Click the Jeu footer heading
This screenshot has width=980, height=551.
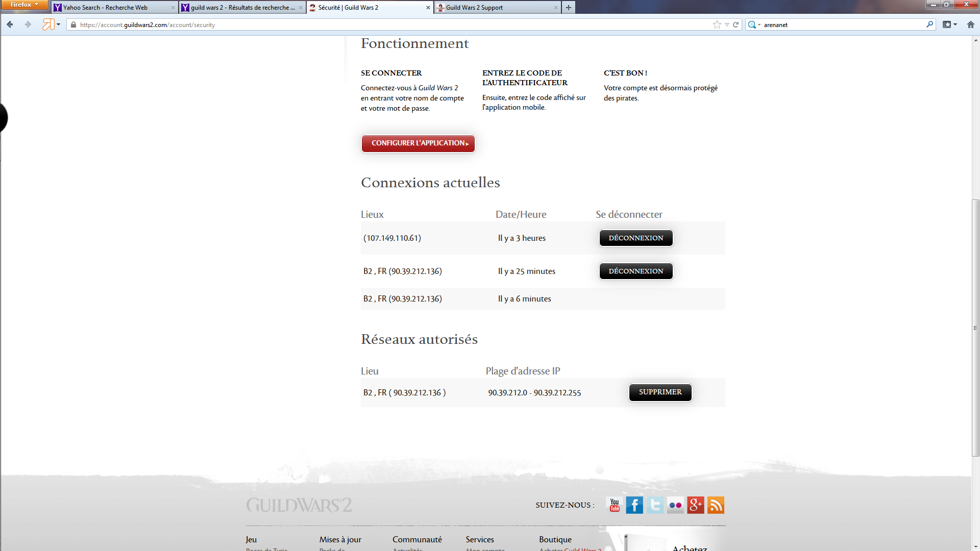click(251, 539)
